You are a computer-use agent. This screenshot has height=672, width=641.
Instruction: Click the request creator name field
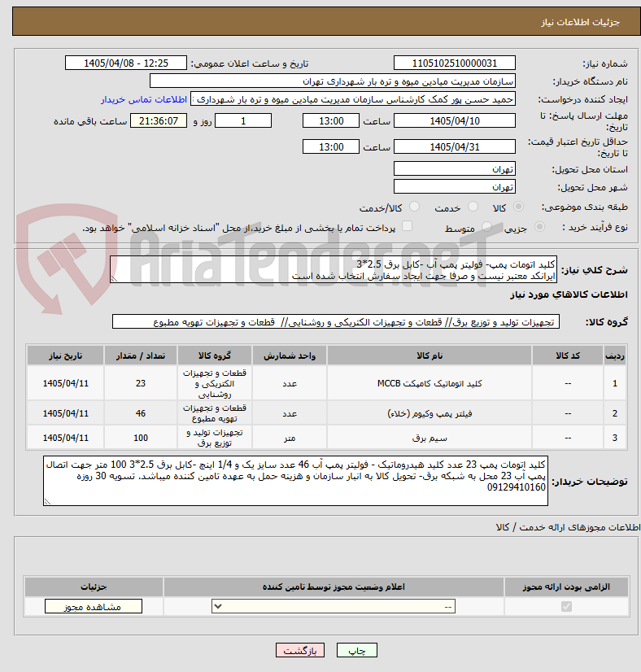coord(353,99)
